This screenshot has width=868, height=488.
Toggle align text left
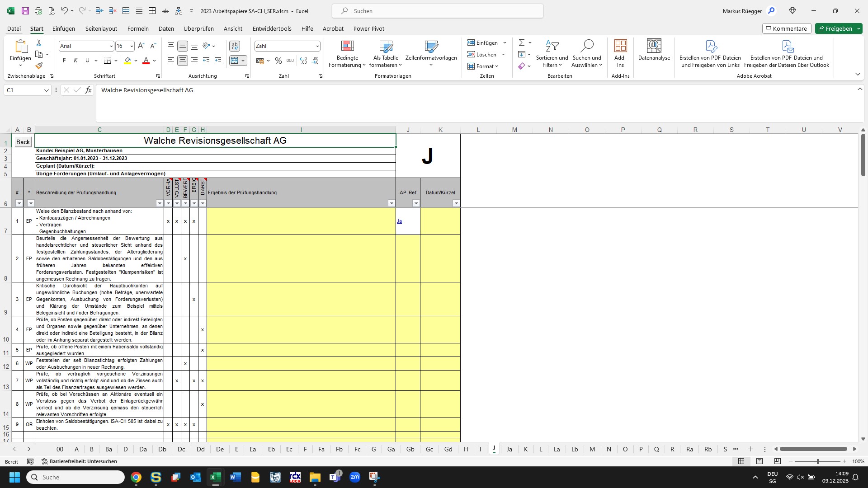click(x=170, y=61)
